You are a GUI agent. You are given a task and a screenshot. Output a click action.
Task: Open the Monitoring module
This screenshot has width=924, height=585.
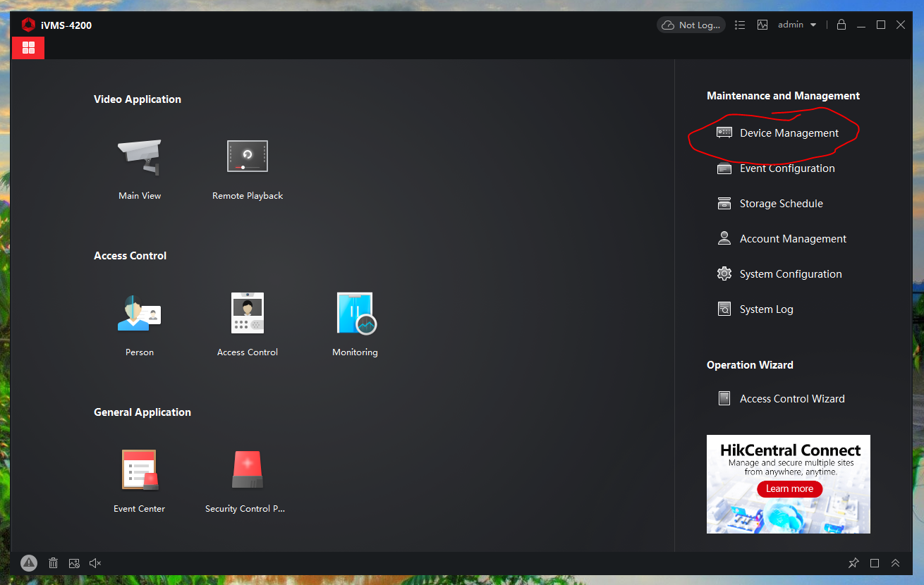[x=355, y=313]
